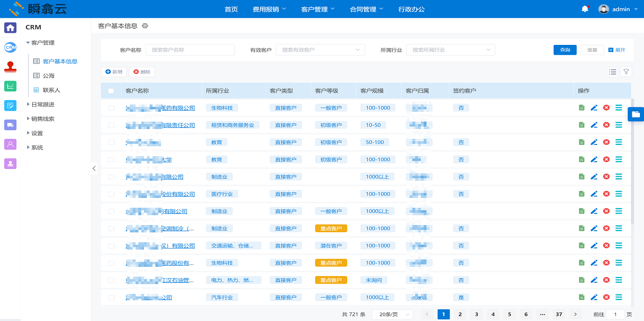Open the filter funnel icon above table
Viewport: 644px width, 321px height.
(x=626, y=72)
